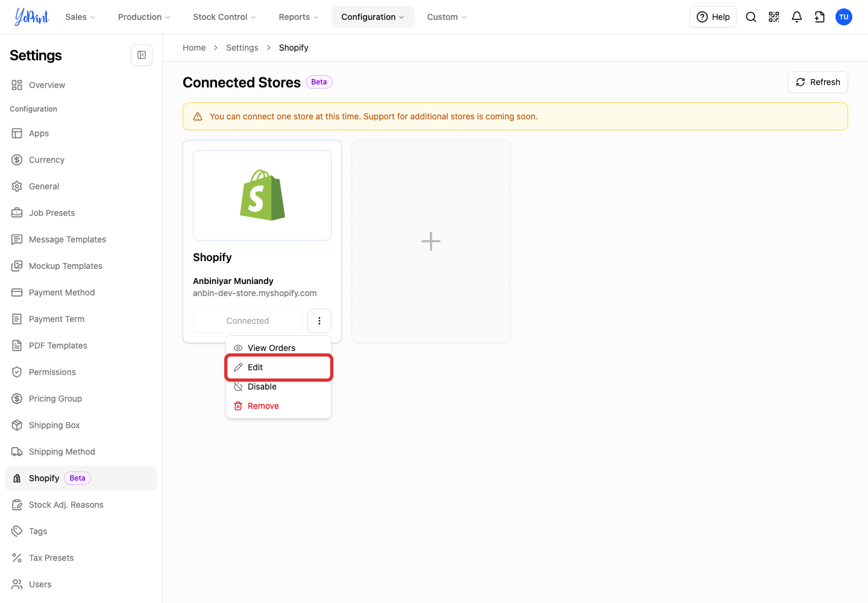Open the Help button

click(713, 17)
